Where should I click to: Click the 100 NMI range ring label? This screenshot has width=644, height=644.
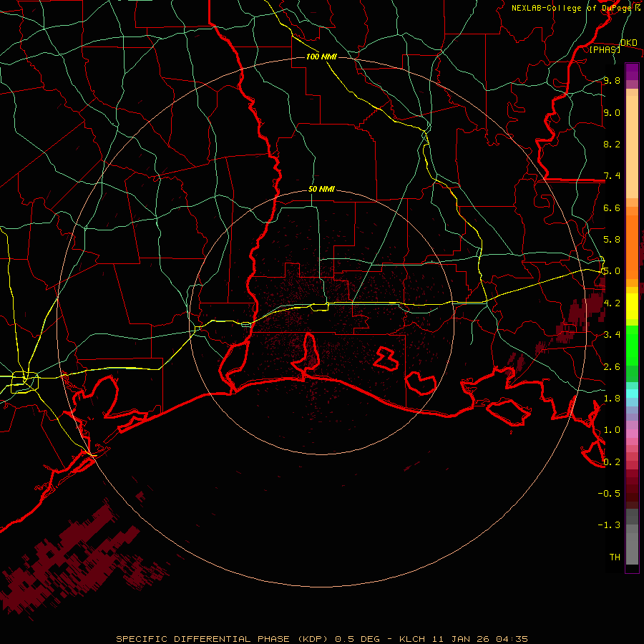[x=321, y=57]
